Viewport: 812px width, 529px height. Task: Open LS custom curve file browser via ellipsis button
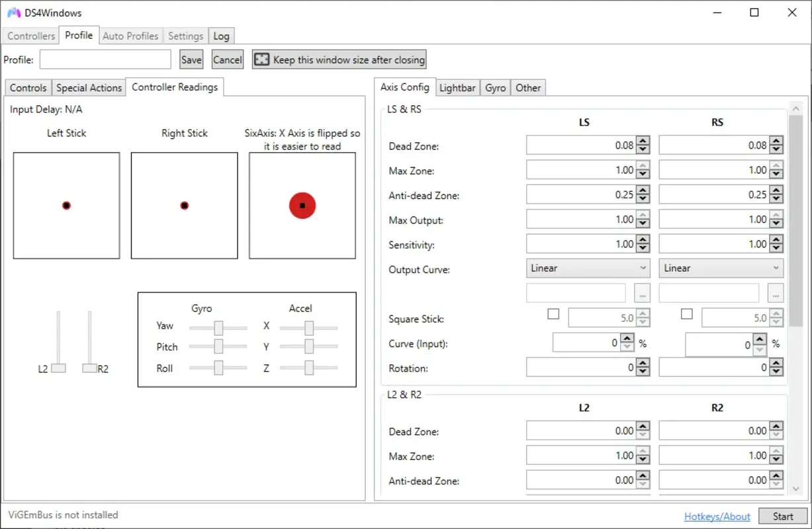click(x=641, y=293)
